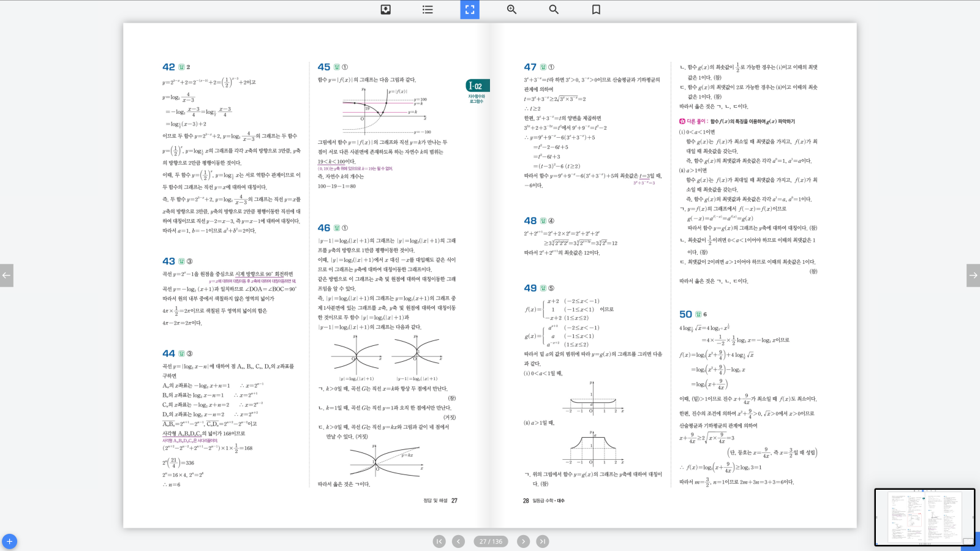Screen dimensions: 980x551
Task: Click the answer icon beside problem 45
Action: (336, 67)
